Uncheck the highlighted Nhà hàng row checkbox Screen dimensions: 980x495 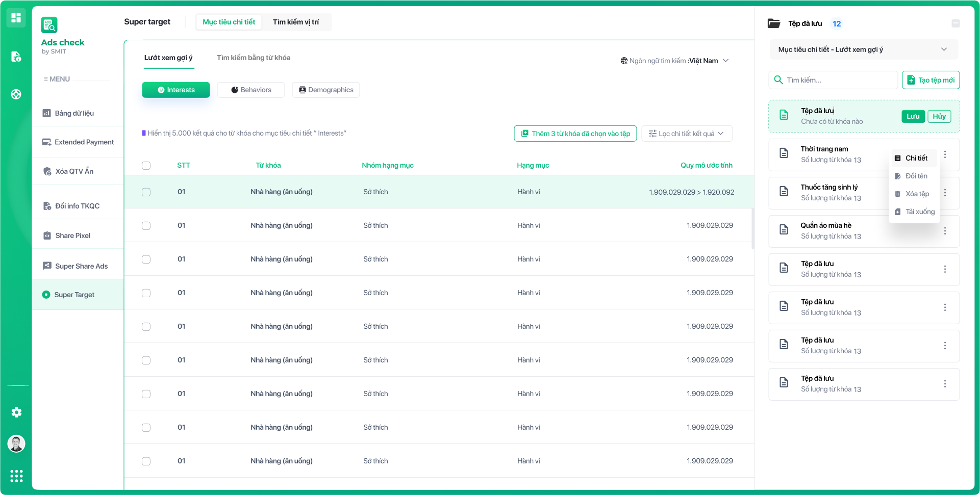(146, 192)
